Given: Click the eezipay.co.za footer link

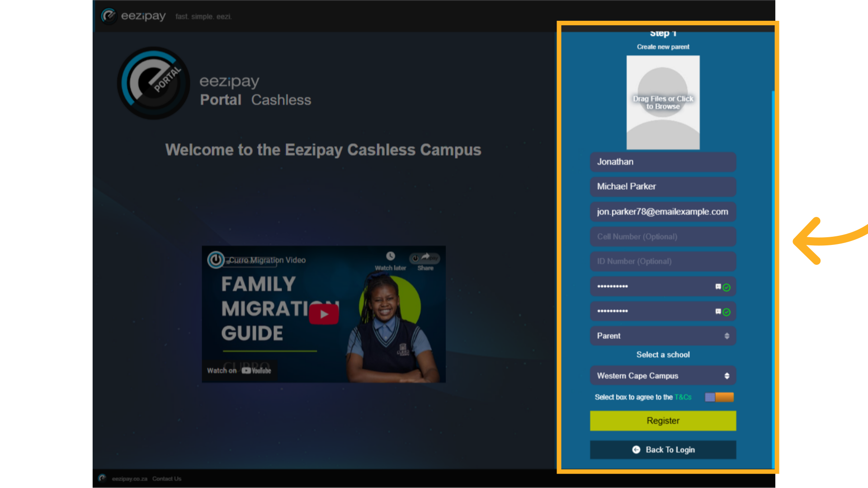Looking at the screenshot, I should (x=129, y=479).
